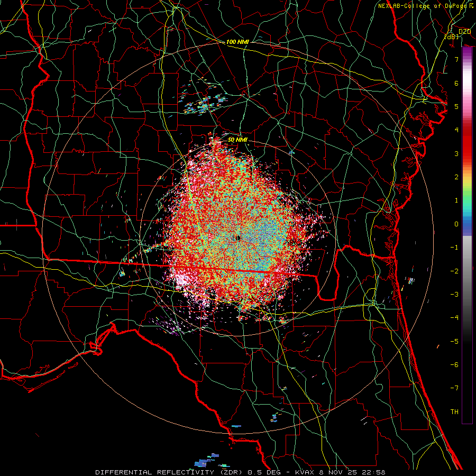Screen dimensions: 476x476
Task: Click the [dB] units label
Action: 451,36
